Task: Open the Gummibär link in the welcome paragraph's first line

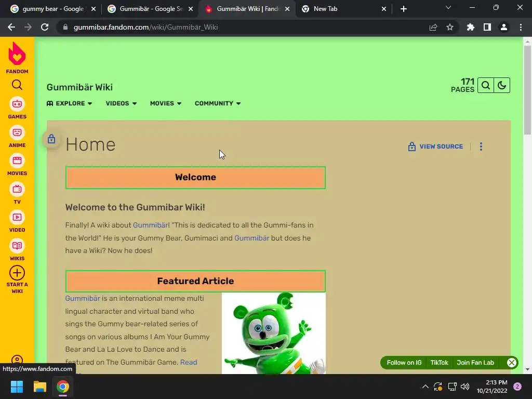Action: pos(151,225)
